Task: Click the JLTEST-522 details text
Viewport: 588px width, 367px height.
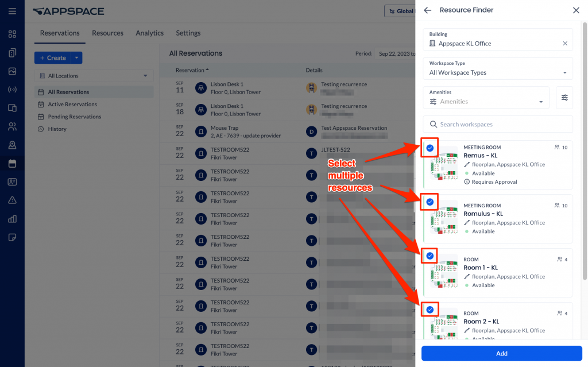Action: [335, 150]
